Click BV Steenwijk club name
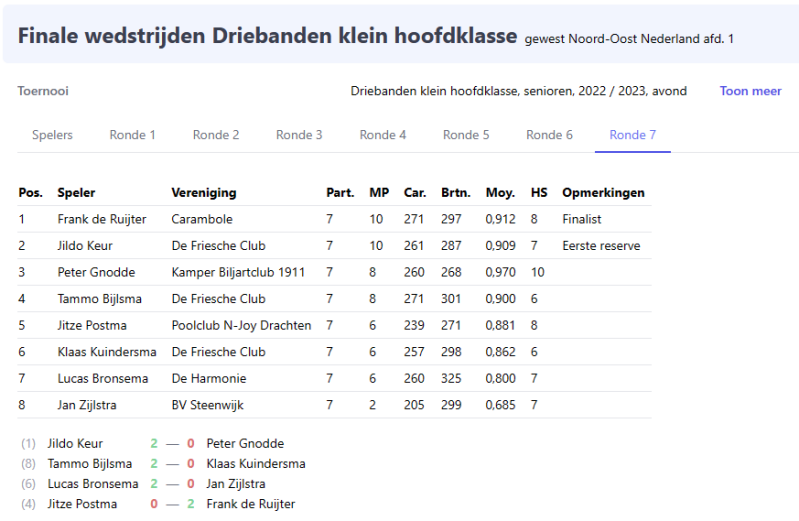 click(208, 405)
